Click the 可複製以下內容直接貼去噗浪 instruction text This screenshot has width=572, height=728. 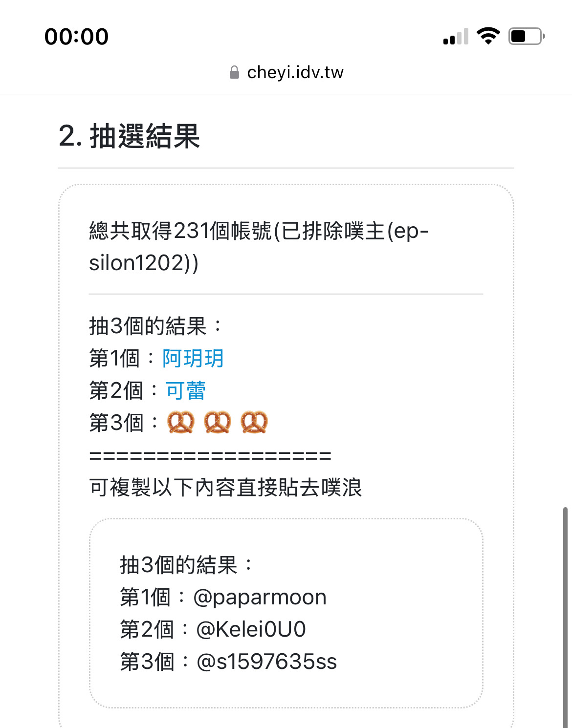[225, 487]
